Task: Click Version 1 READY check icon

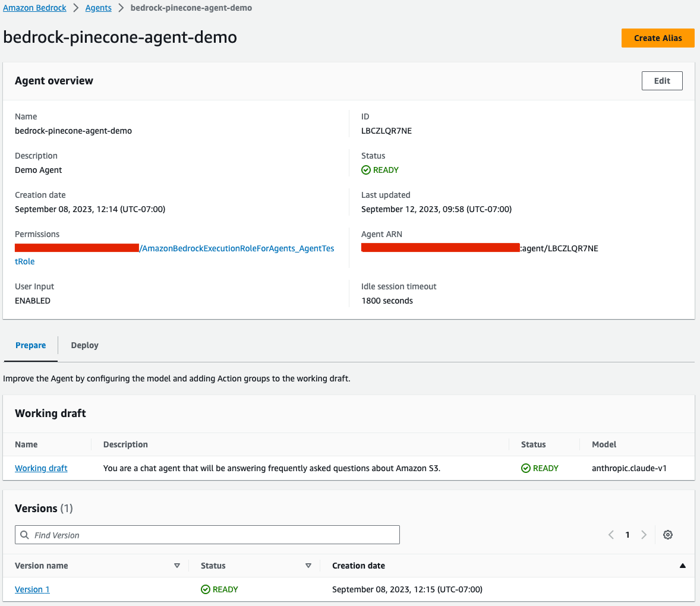Action: (206, 589)
